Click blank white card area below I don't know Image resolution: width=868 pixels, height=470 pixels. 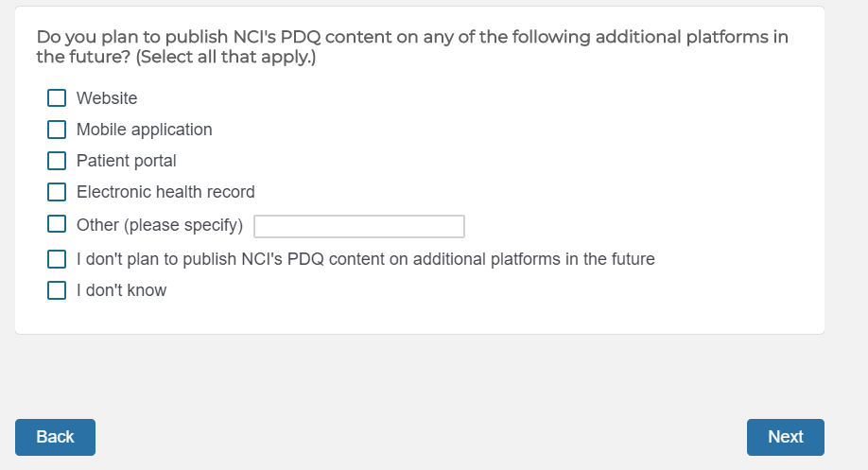click(x=416, y=317)
